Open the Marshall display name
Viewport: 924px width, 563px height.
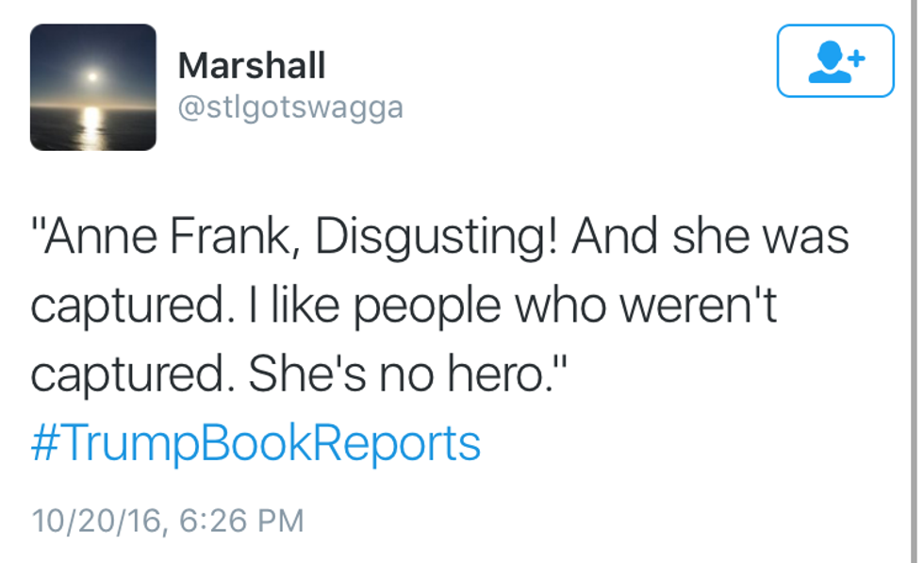pyautogui.click(x=252, y=66)
